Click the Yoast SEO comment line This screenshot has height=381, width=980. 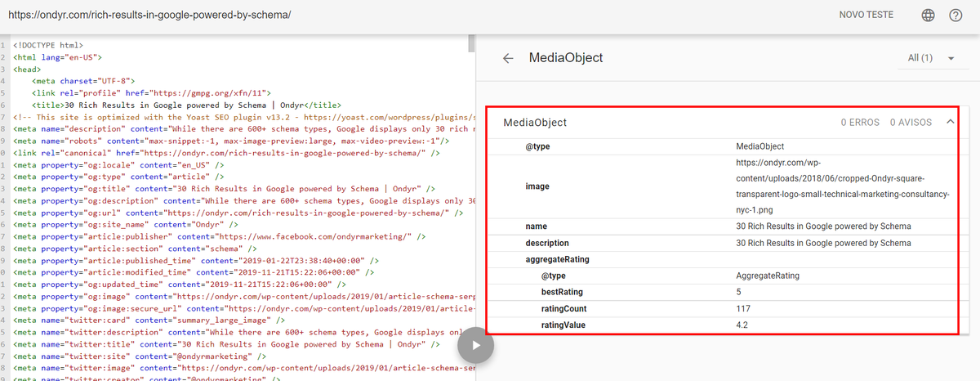click(x=243, y=117)
